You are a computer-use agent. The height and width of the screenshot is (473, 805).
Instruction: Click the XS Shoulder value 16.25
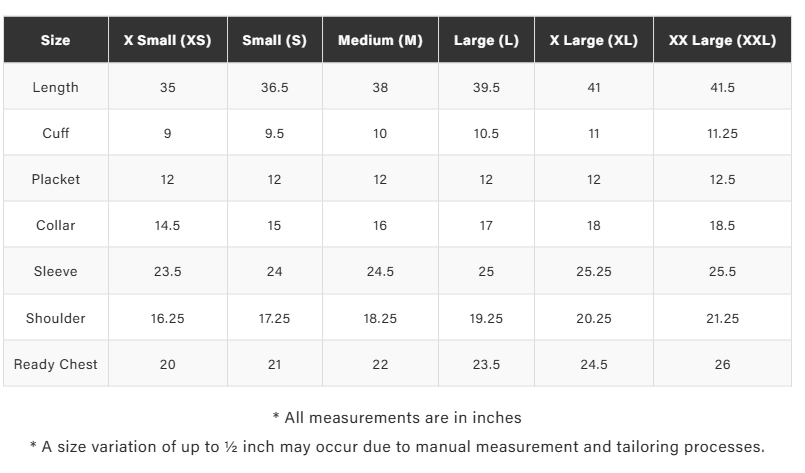167,318
